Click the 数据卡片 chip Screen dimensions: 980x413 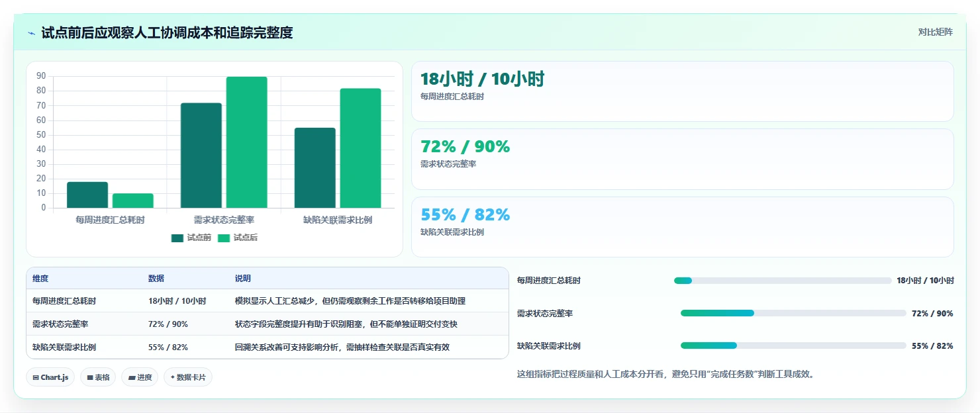pyautogui.click(x=188, y=377)
